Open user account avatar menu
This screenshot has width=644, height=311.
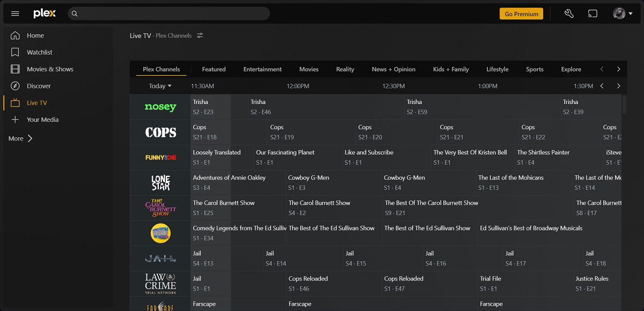click(x=623, y=13)
